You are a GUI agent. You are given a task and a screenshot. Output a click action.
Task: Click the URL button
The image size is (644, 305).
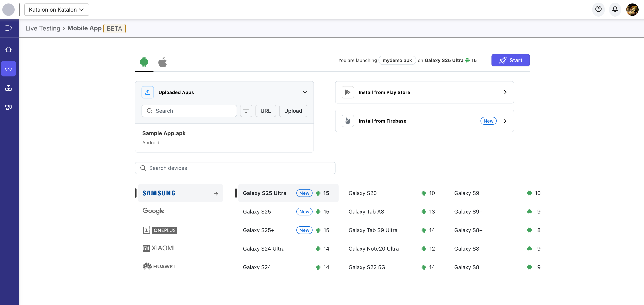tap(266, 111)
